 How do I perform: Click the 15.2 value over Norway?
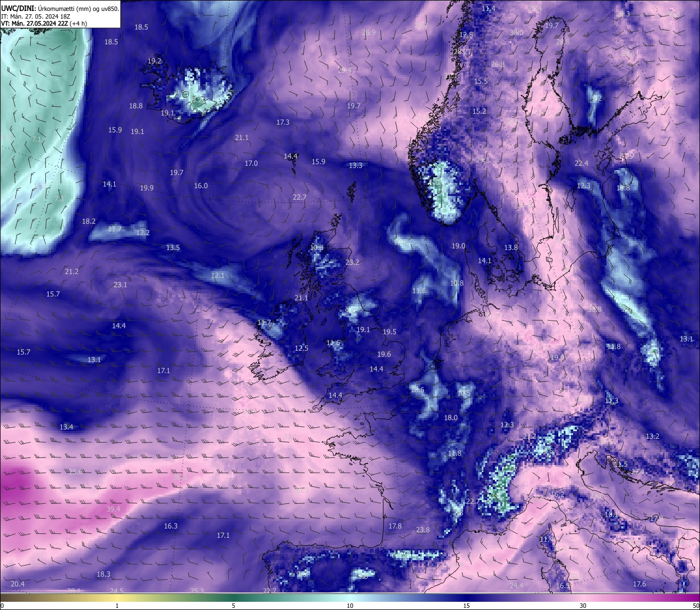479,111
